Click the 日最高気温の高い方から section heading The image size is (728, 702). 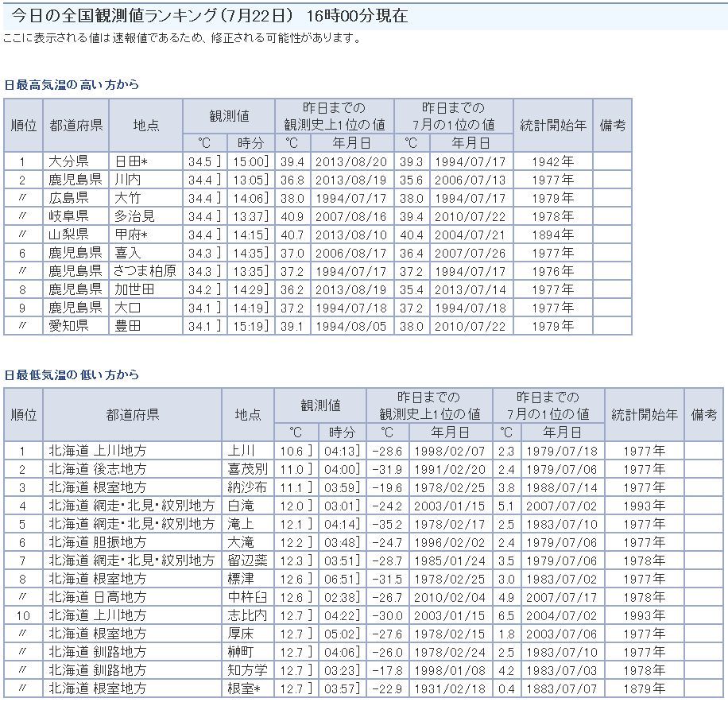point(72,84)
